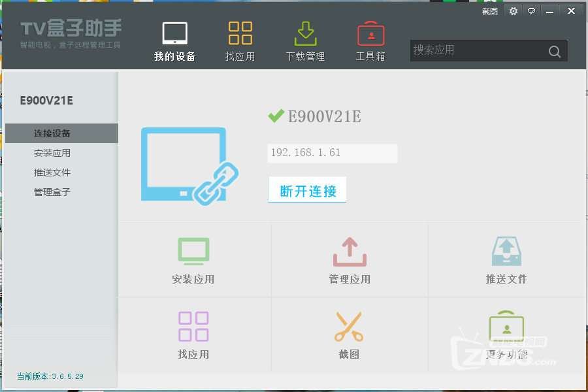
Task: Open the 工具箱 tab
Action: [x=370, y=39]
